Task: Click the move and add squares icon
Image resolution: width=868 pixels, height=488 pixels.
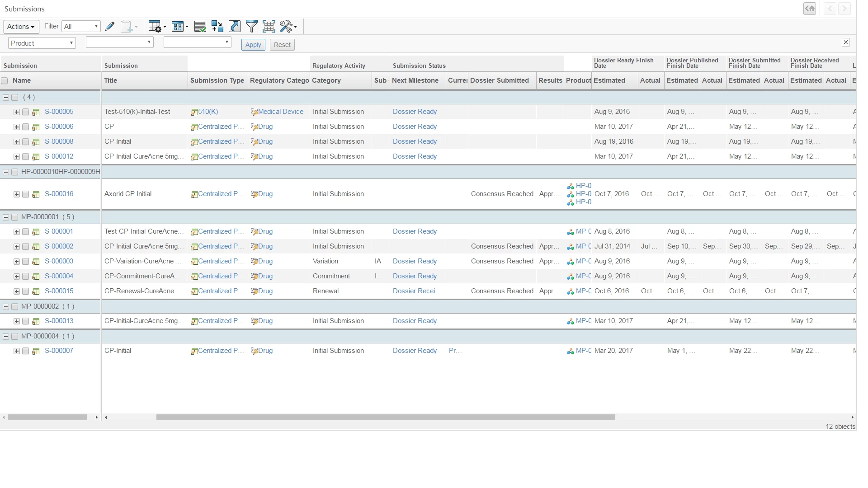Action: pyautogui.click(x=217, y=27)
